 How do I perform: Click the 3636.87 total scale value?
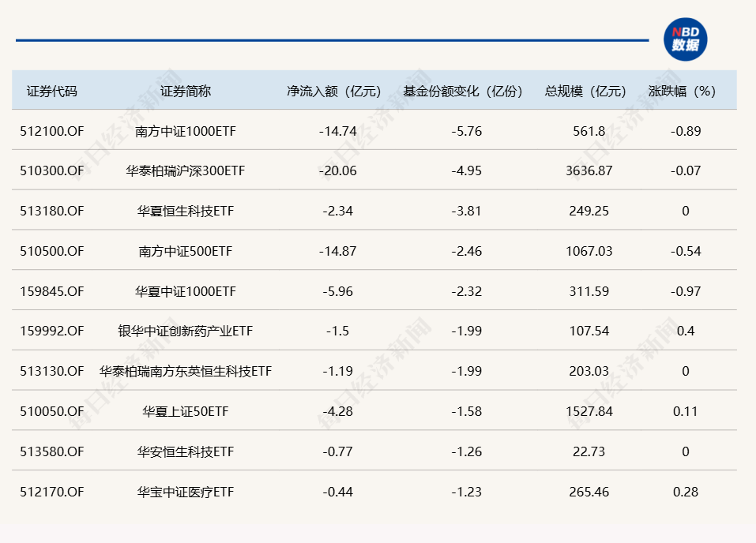point(589,171)
